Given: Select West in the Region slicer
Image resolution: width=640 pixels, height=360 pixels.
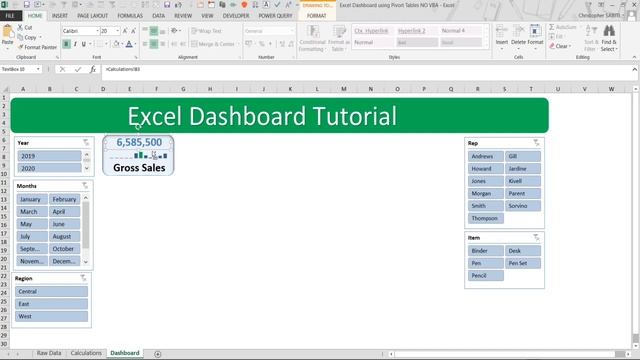Looking at the screenshot, I should click(51, 316).
